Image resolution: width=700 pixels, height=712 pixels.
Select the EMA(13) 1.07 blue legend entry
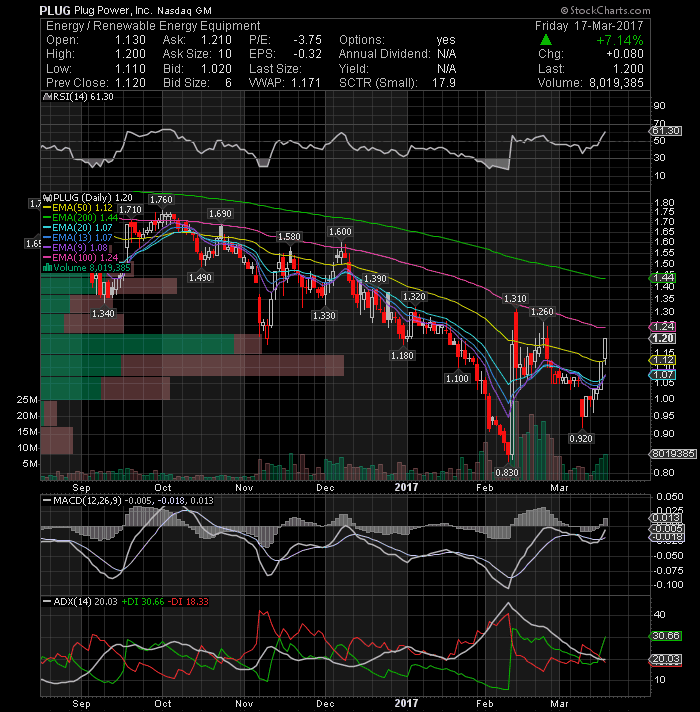click(x=77, y=237)
